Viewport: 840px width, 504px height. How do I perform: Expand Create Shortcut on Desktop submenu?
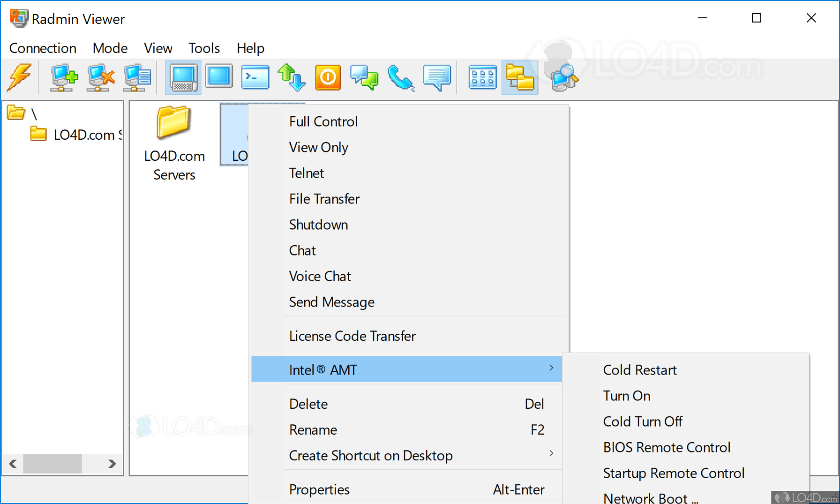(407, 456)
